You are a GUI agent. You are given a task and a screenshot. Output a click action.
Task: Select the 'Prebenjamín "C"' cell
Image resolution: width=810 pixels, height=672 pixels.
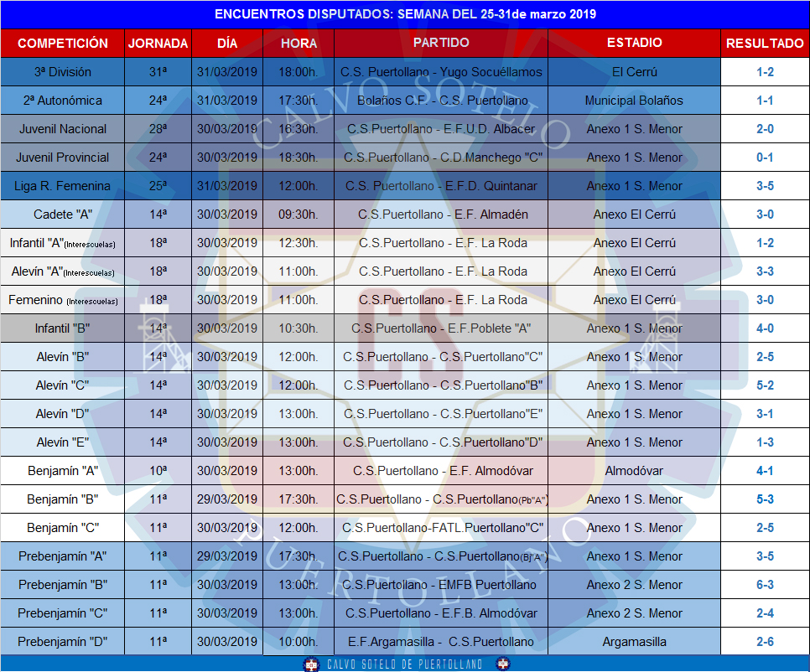pos(63,613)
